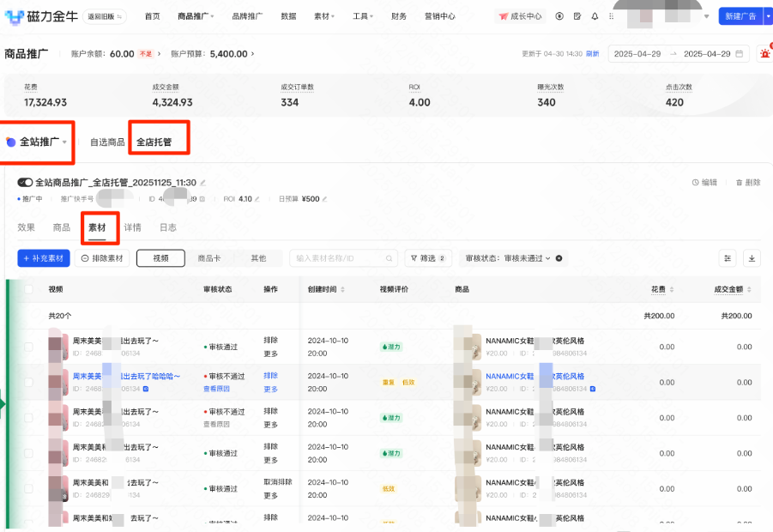Image resolution: width=773 pixels, height=532 pixels.
Task: Click the 潜力 tag in first row
Action: click(391, 347)
